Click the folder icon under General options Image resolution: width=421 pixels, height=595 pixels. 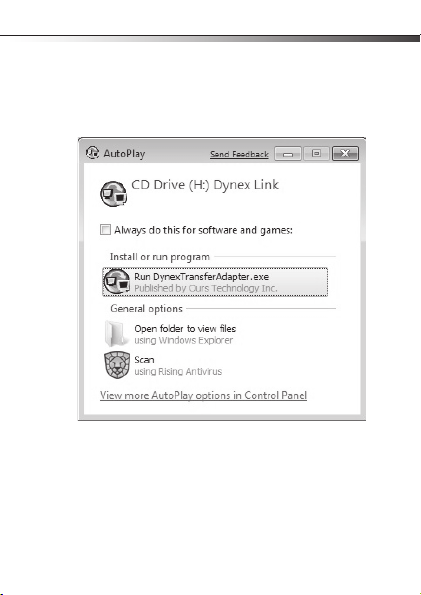(x=116, y=334)
